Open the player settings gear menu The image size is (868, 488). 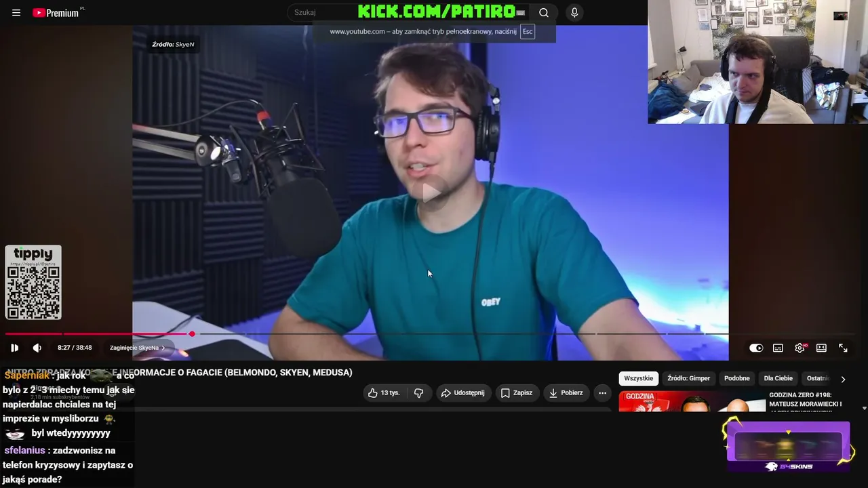pos(800,348)
